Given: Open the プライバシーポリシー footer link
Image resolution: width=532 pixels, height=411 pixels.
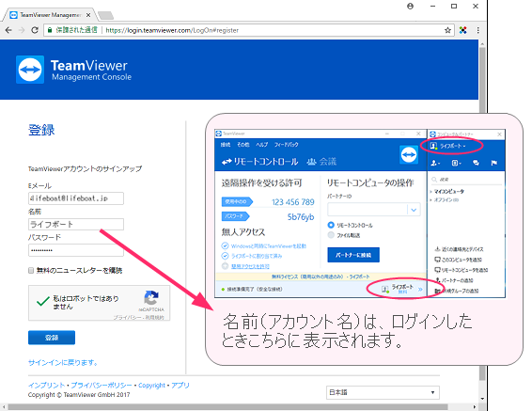Looking at the screenshot, I should pyautogui.click(x=102, y=386).
